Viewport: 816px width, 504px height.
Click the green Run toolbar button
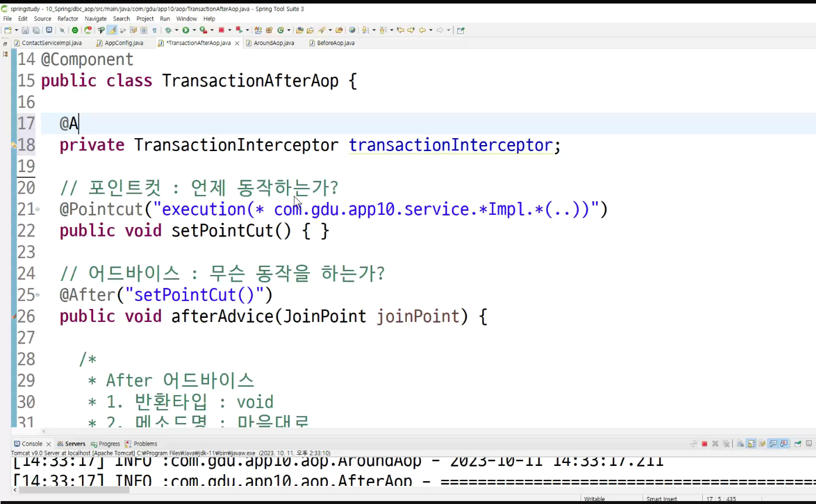tap(186, 30)
